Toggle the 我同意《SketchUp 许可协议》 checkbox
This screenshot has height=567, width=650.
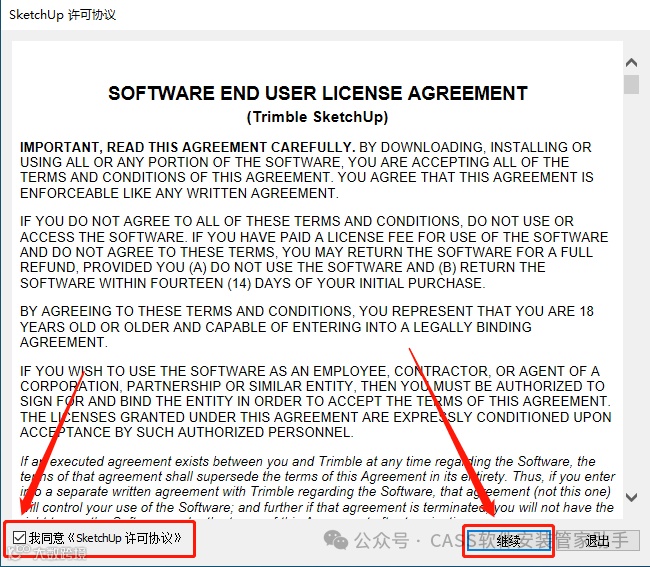point(19,538)
